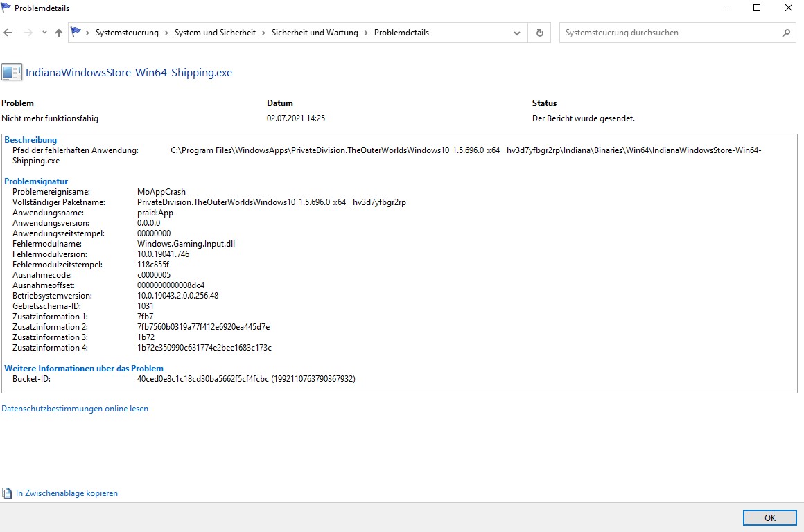Screen dimensions: 804x532
Task: Open Systemsteuerung breadcrumb
Action: [127, 33]
